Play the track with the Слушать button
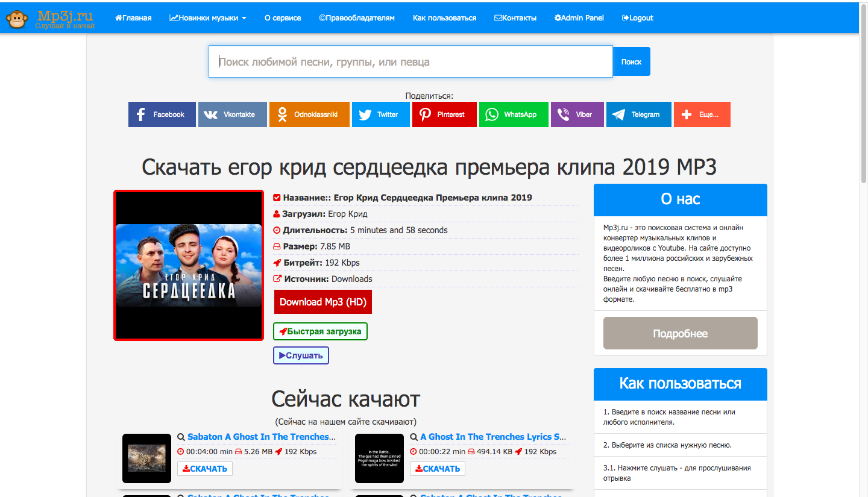Image resolution: width=868 pixels, height=497 pixels. click(301, 355)
